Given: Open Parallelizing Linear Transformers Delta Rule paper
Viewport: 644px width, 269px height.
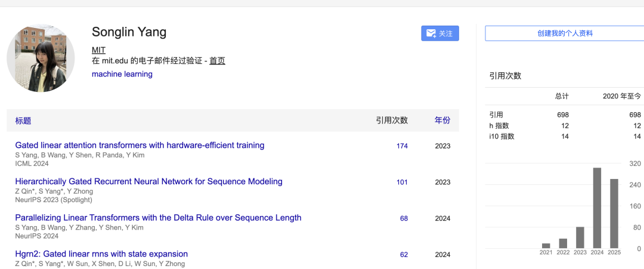Looking at the screenshot, I should coord(158,218).
